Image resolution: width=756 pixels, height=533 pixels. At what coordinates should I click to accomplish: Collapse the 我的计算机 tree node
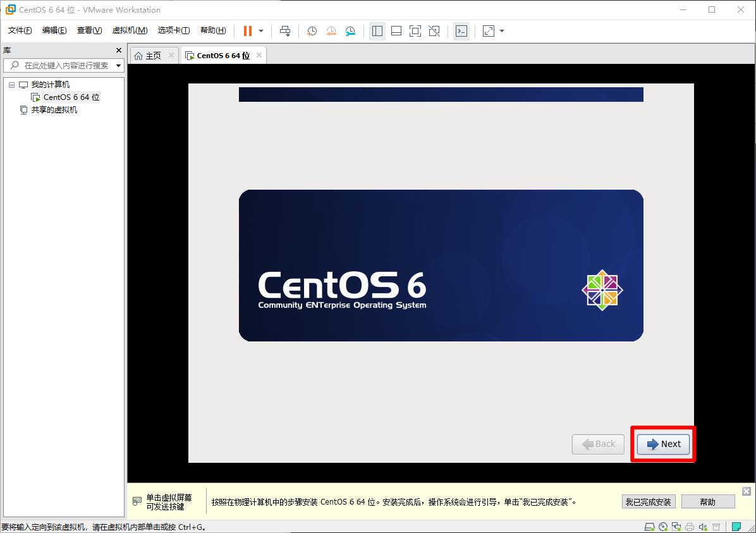pos(11,84)
